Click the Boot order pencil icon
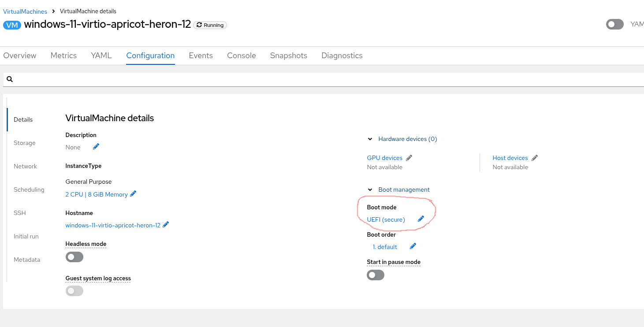The image size is (644, 327). tap(413, 246)
